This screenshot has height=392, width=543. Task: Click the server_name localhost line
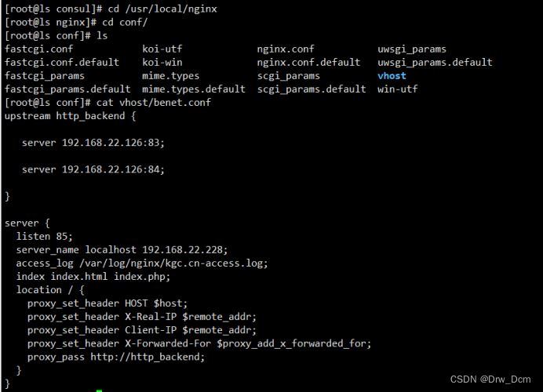coord(122,250)
